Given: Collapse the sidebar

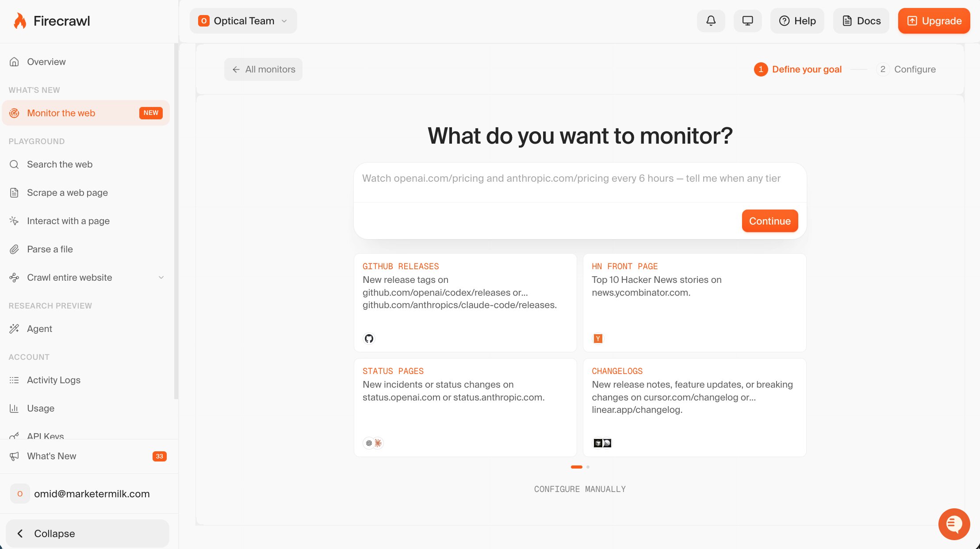Looking at the screenshot, I should [x=88, y=534].
